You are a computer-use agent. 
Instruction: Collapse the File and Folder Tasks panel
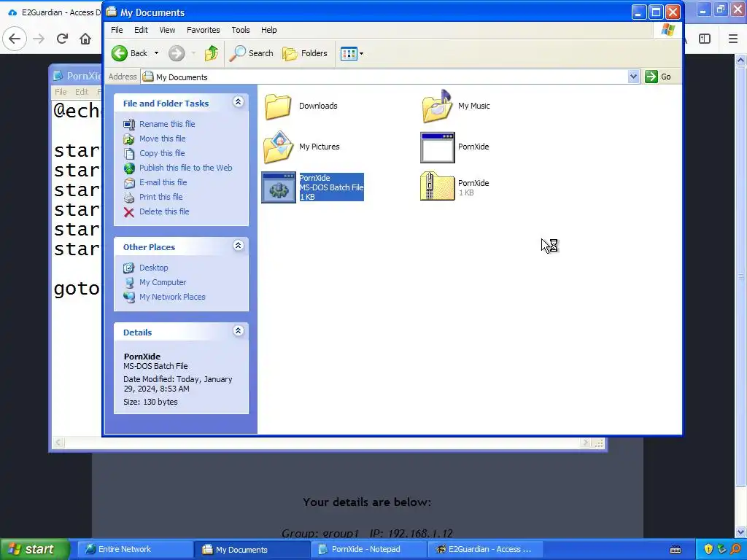(239, 102)
